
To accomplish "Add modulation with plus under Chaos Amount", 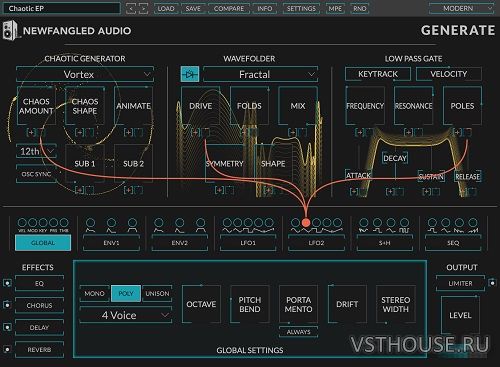I will (31, 132).
